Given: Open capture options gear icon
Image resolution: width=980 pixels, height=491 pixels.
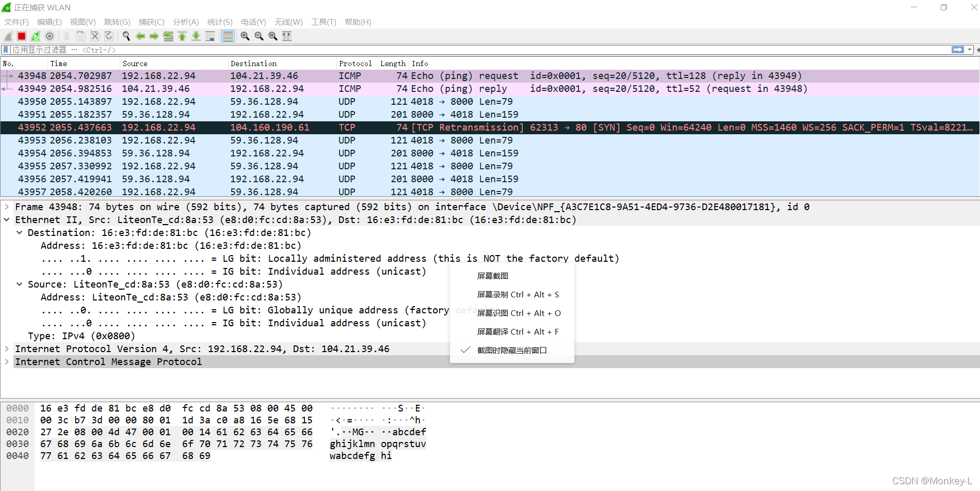Looking at the screenshot, I should 50,36.
